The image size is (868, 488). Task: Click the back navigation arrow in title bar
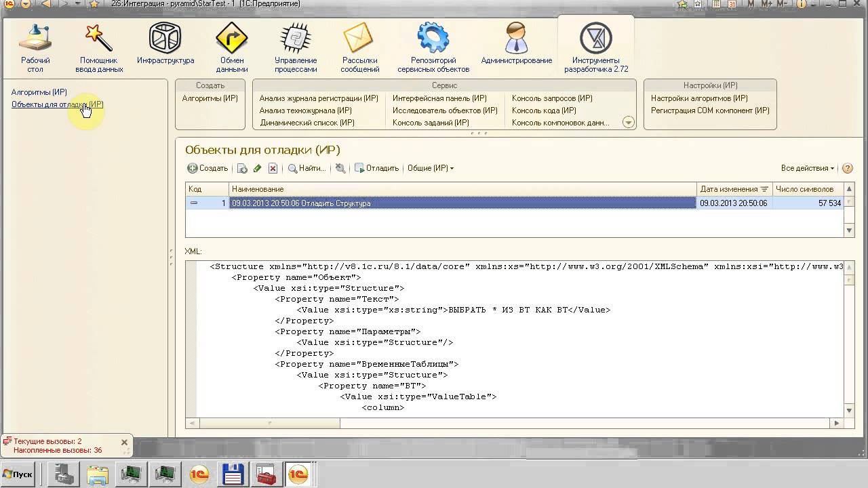(46, 4)
